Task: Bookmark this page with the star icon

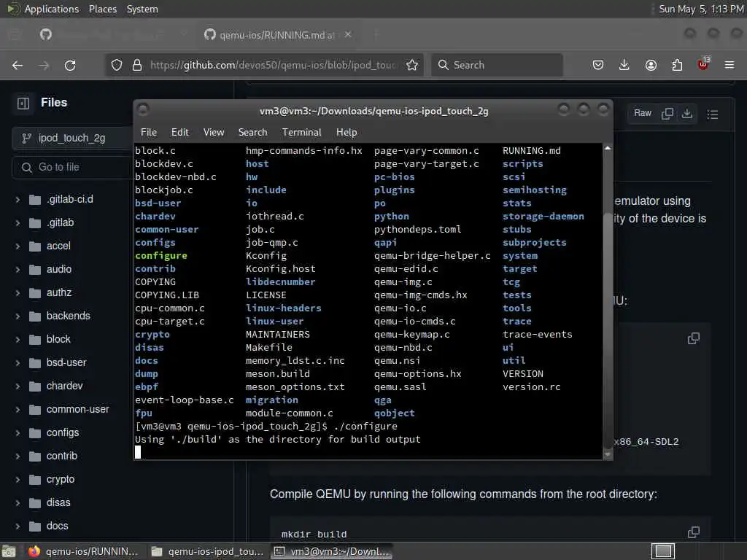Action: click(x=412, y=65)
